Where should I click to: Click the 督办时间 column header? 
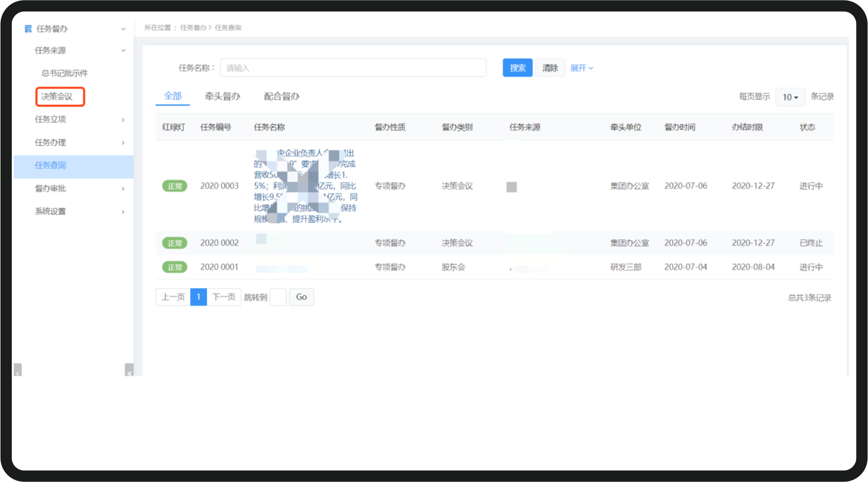pos(679,127)
